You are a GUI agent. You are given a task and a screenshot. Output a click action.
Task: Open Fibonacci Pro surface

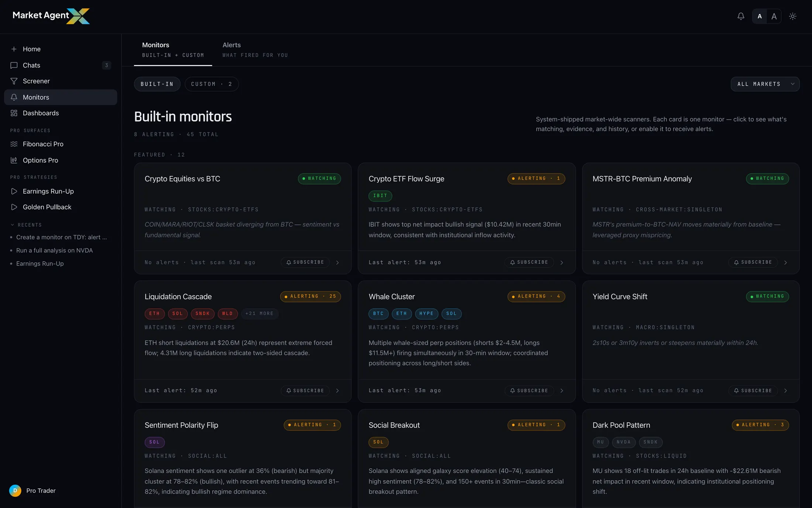coord(61,144)
